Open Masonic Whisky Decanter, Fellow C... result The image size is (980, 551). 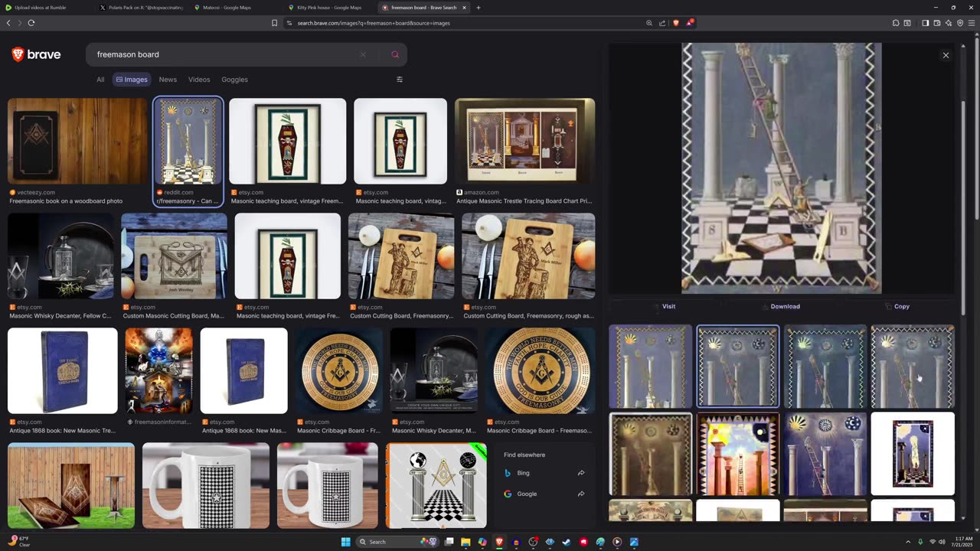60,256
